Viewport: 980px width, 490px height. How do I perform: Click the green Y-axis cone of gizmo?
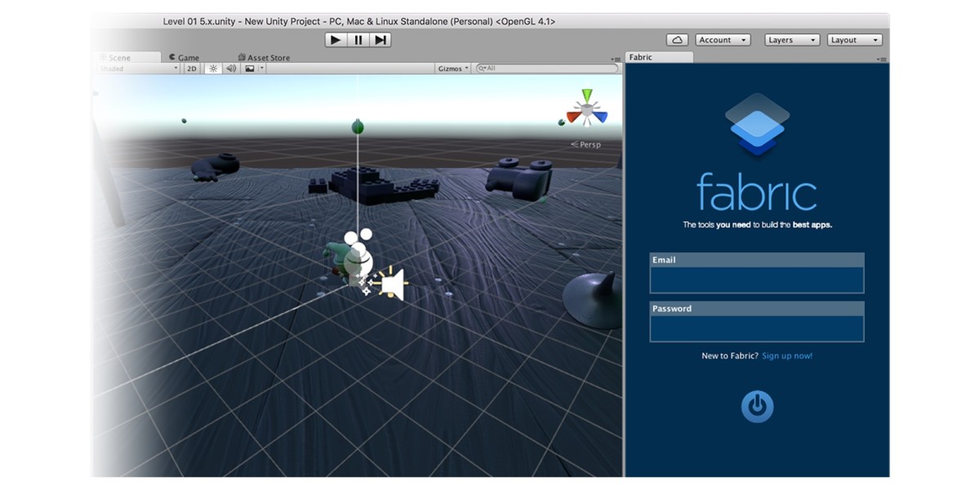586,96
